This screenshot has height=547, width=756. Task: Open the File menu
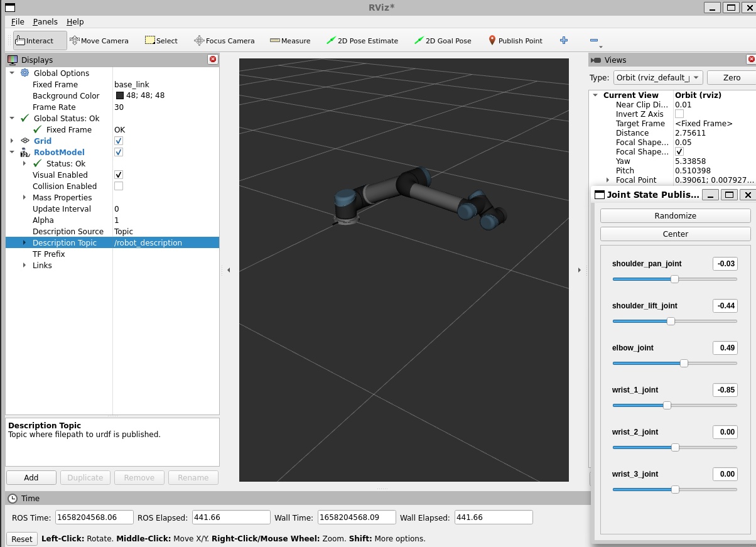point(18,21)
